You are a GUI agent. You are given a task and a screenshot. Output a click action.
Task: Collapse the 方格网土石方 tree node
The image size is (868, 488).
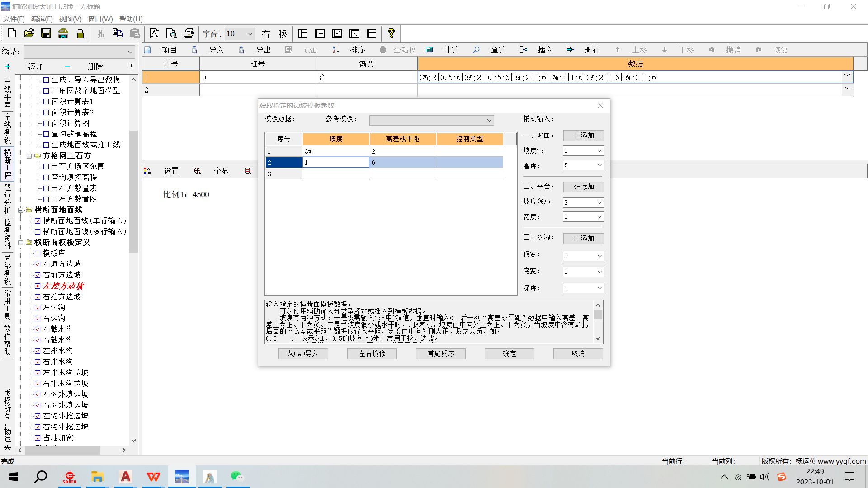coord(29,156)
